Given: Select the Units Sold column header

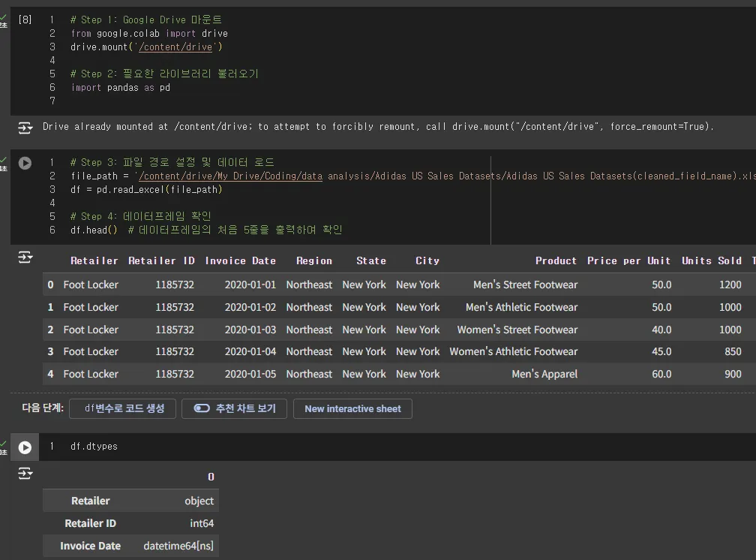Looking at the screenshot, I should coord(711,260).
